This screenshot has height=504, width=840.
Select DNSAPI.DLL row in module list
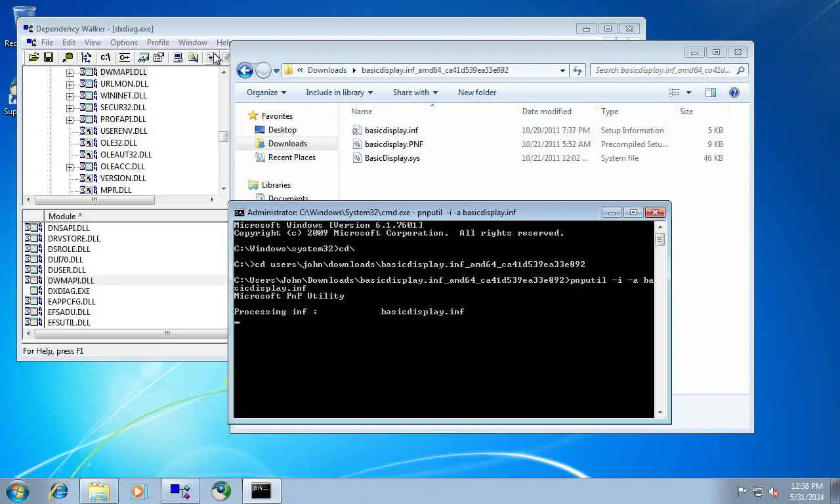(69, 228)
